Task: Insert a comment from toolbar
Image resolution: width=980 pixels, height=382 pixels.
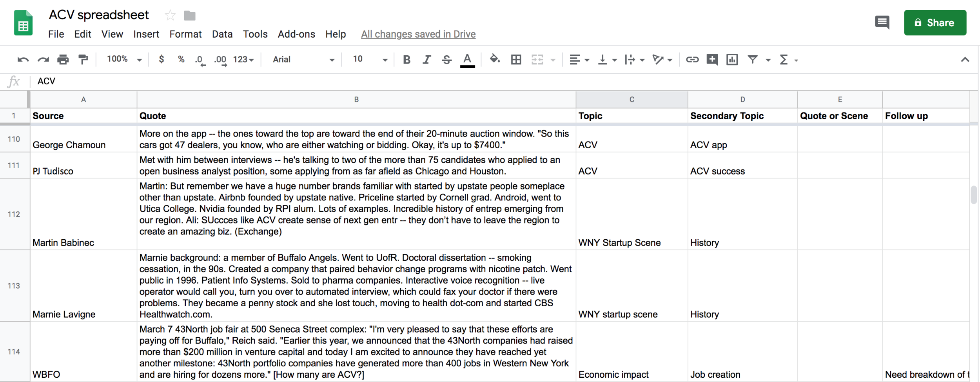Action: 712,60
